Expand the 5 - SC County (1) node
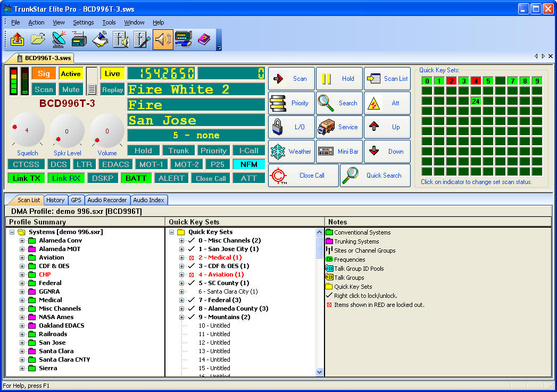Screen dimensions: 557x392 coord(181,283)
